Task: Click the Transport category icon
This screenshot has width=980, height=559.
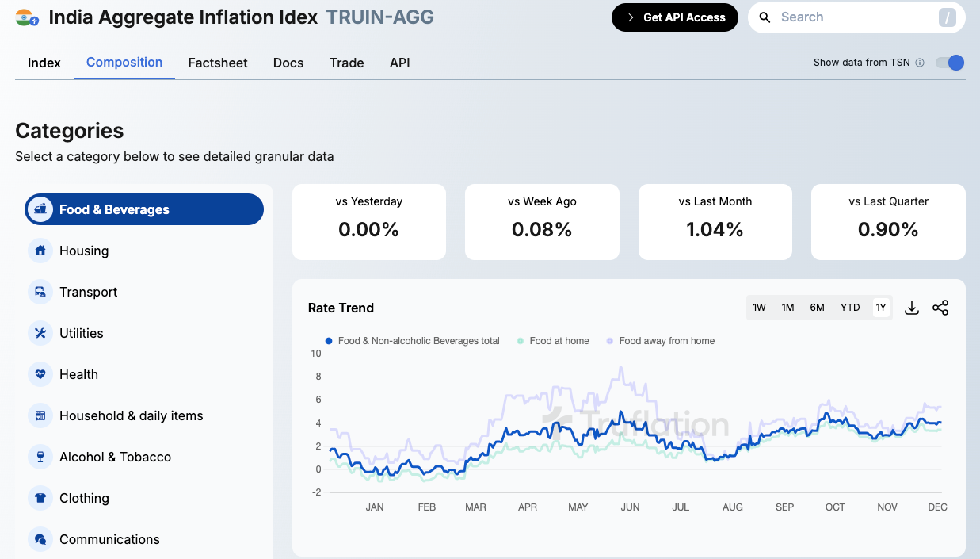Action: point(40,292)
